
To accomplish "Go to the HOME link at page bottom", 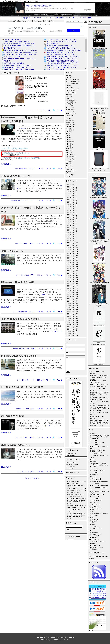I will click(x=29, y=478).
